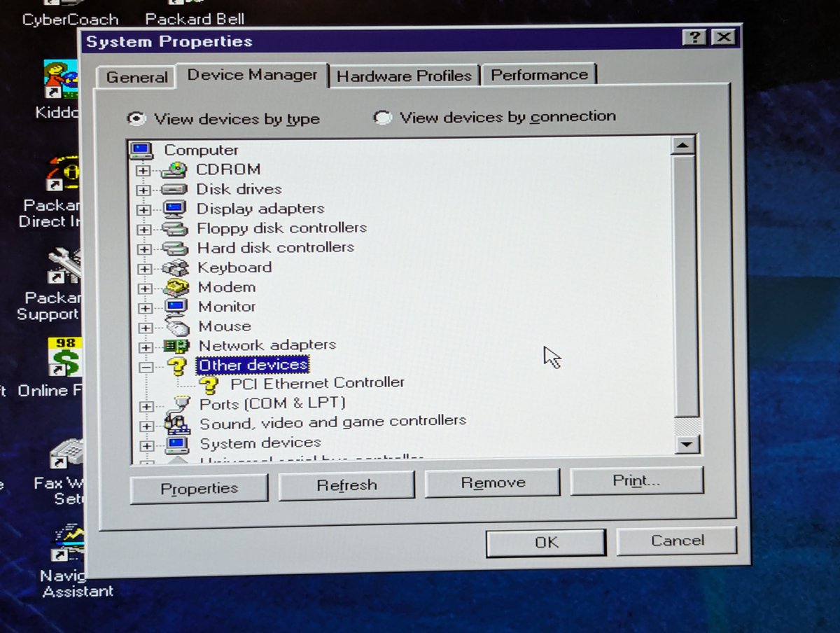Screen dimensions: 840x633
Task: Confirm with the OK button
Action: tap(546, 542)
